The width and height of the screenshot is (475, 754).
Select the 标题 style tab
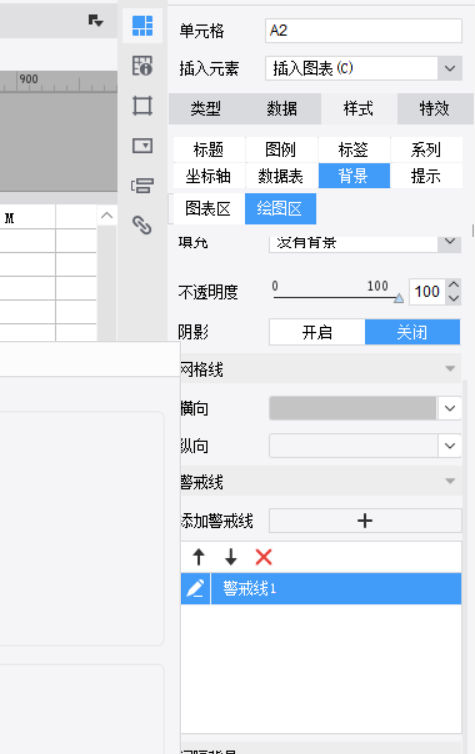coord(209,150)
